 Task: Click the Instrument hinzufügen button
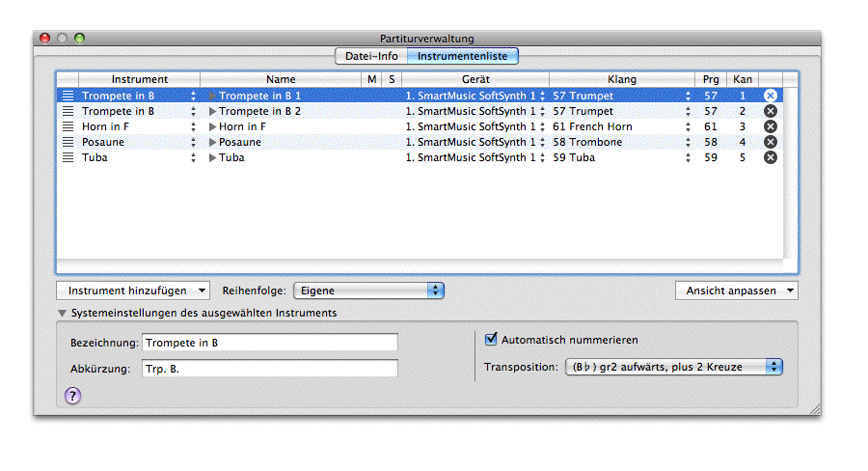pos(132,290)
